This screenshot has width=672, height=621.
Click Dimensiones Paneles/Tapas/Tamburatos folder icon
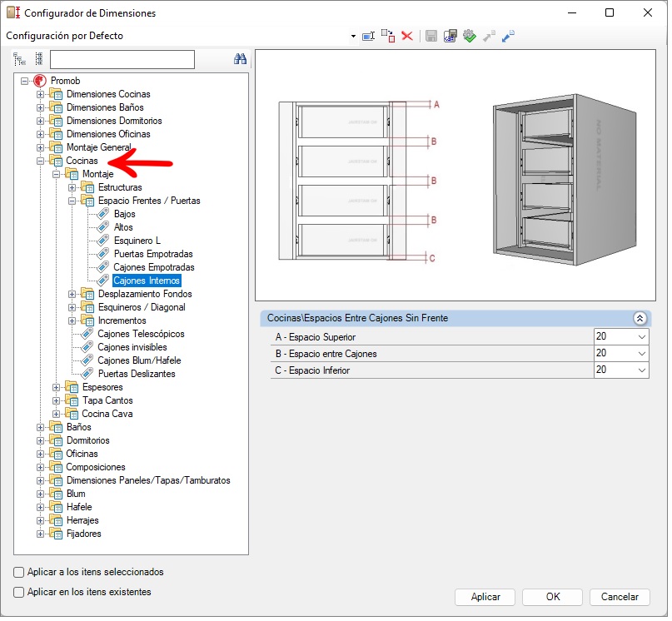pyautogui.click(x=56, y=480)
